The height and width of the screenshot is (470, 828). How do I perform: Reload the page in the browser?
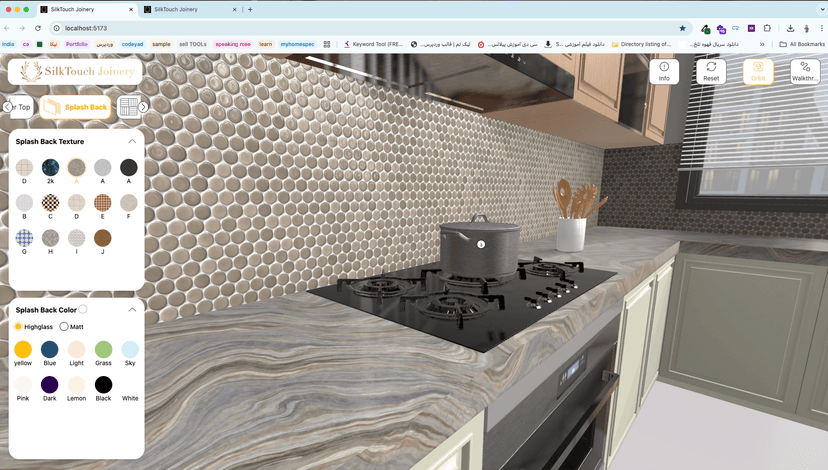[x=37, y=28]
